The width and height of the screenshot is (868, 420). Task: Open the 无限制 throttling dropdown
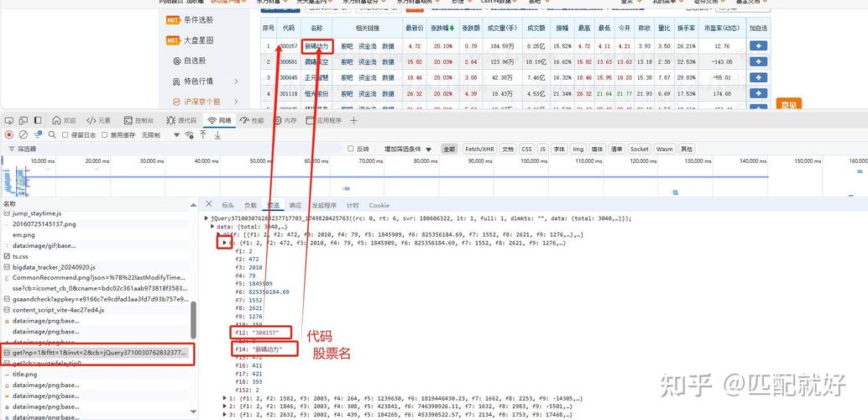click(x=161, y=134)
